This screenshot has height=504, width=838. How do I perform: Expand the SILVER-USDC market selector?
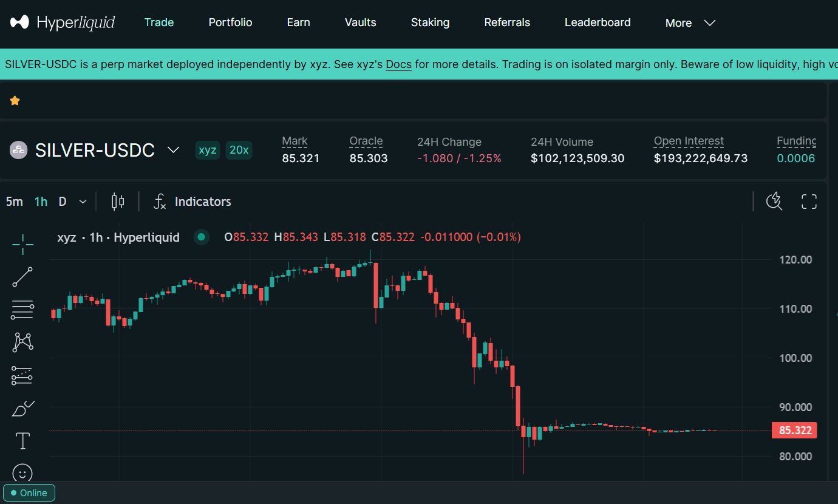(173, 150)
